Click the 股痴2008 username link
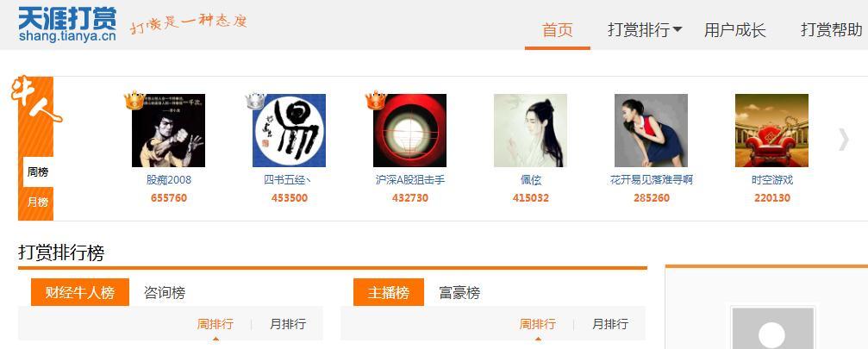The width and height of the screenshot is (868, 349). coord(169,180)
